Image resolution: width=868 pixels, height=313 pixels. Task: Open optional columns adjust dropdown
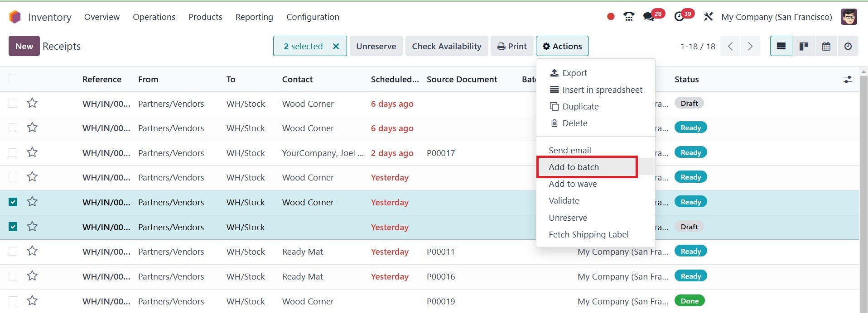pyautogui.click(x=848, y=80)
